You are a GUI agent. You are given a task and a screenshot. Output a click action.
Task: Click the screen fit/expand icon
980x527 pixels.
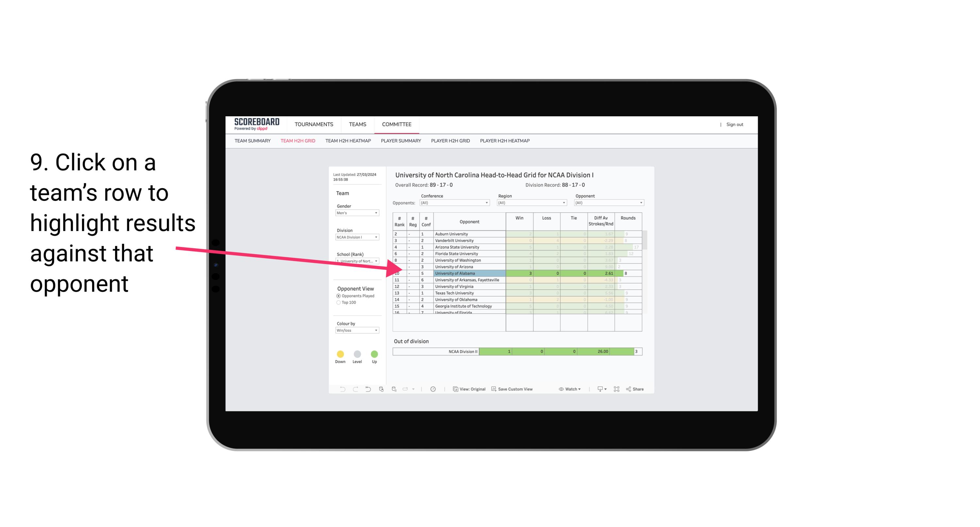pyautogui.click(x=617, y=389)
